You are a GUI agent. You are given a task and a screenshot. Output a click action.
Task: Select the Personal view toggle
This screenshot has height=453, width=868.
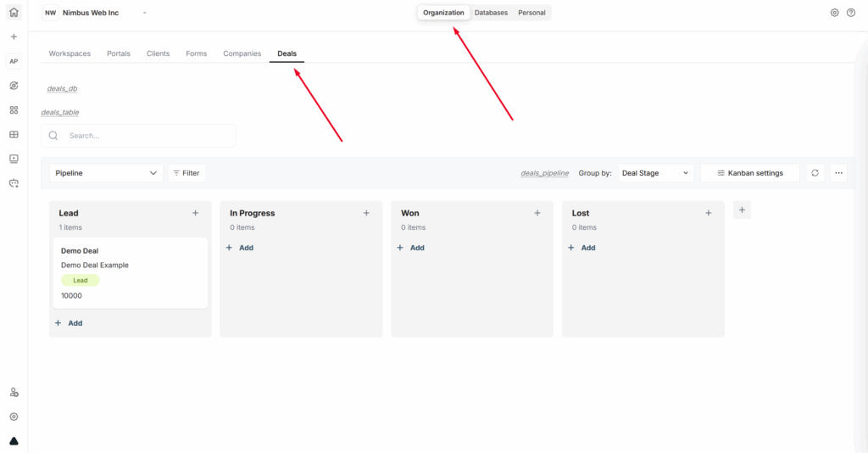[x=531, y=13]
